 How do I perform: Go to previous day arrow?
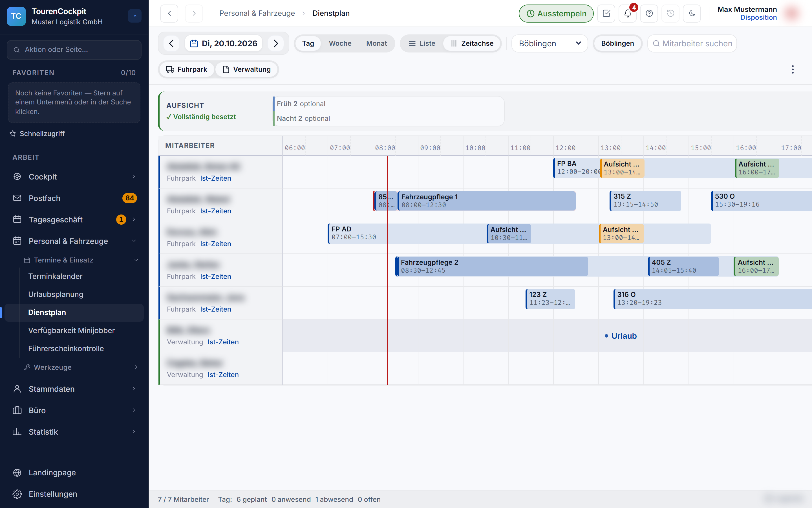point(171,43)
